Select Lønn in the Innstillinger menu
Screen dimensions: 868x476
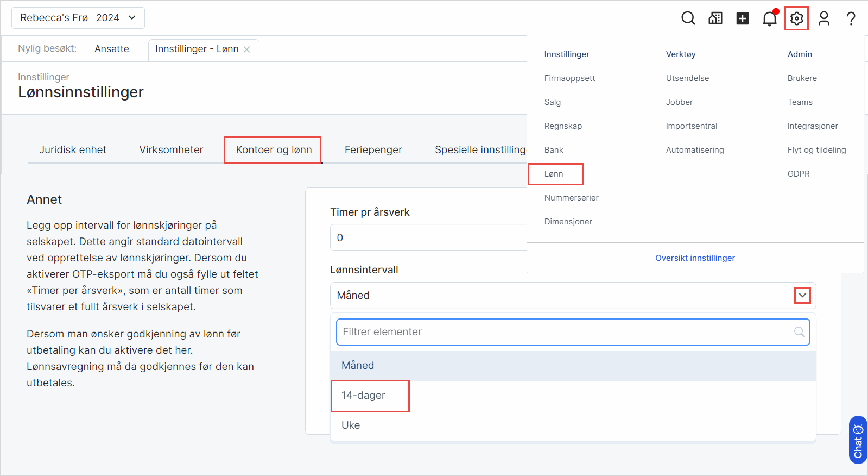[x=554, y=174]
